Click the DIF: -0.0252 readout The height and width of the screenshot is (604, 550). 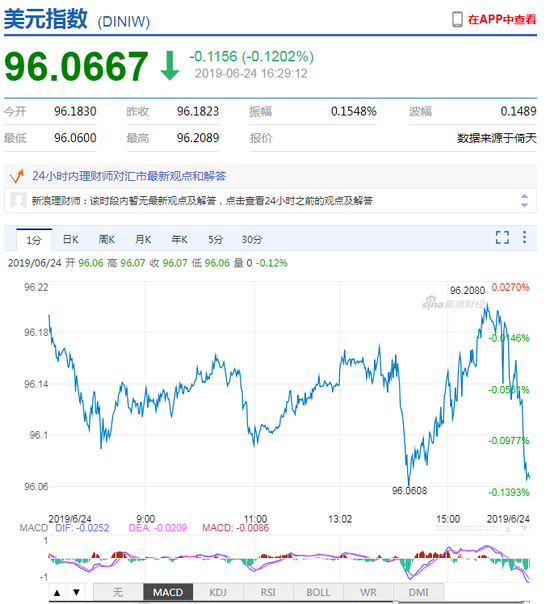[82, 528]
